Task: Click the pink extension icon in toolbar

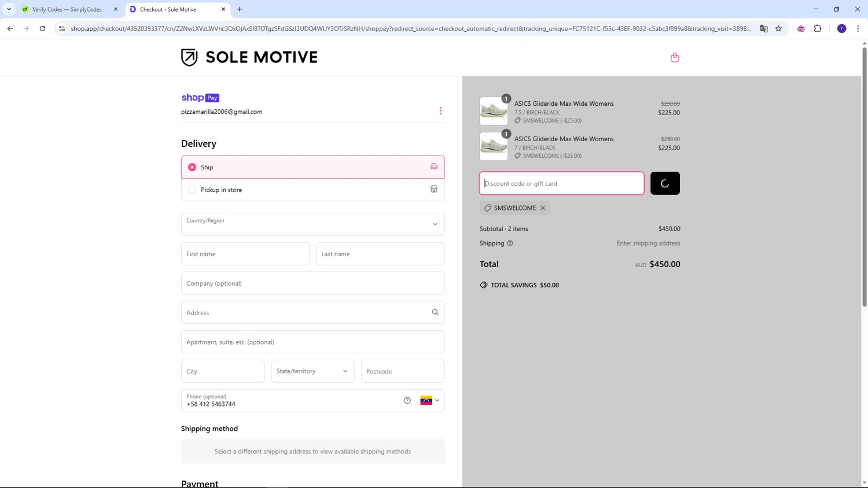Action: point(801,28)
